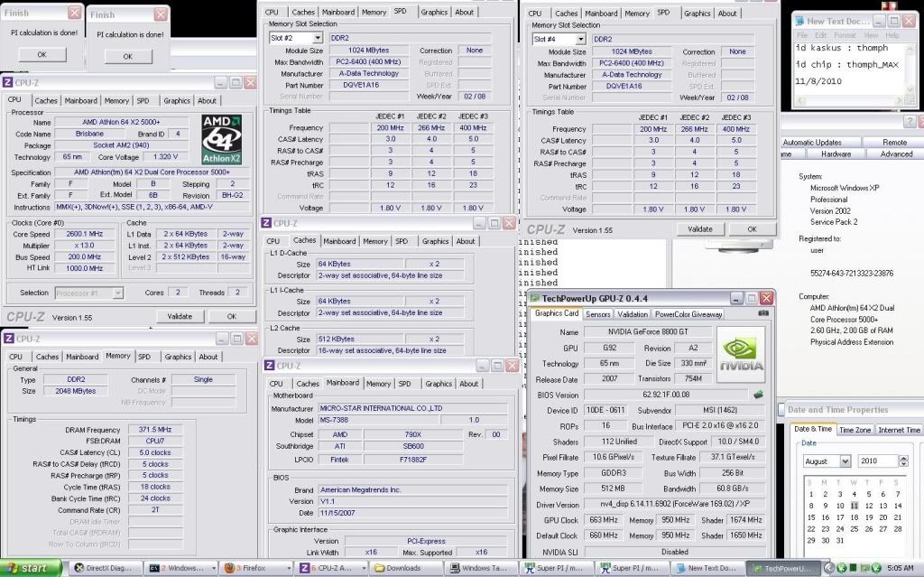Viewport: 924px width, 577px height.
Task: Click the Z title icon of the CPU-Z Memory window
Action: click(9, 339)
